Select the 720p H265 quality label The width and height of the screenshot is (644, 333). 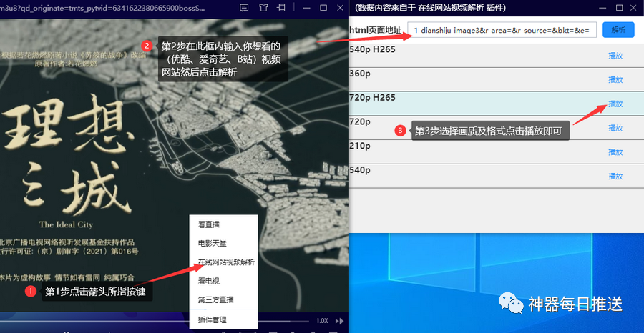tap(373, 98)
